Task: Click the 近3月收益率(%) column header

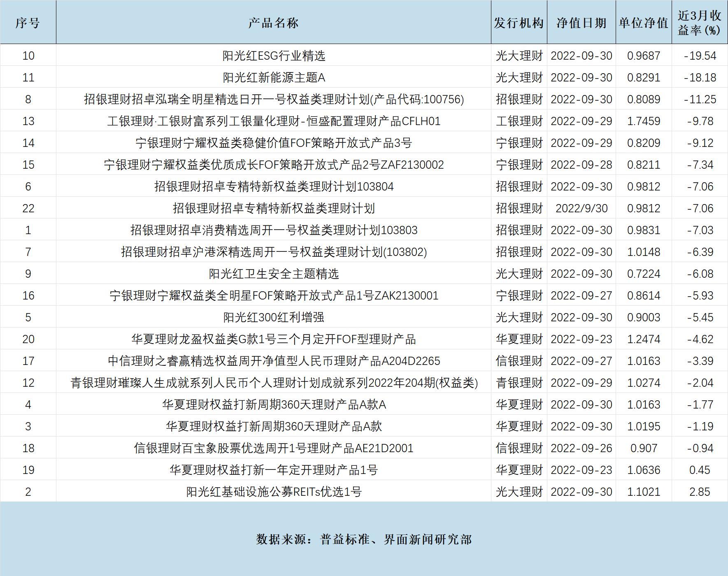Action: [x=700, y=23]
